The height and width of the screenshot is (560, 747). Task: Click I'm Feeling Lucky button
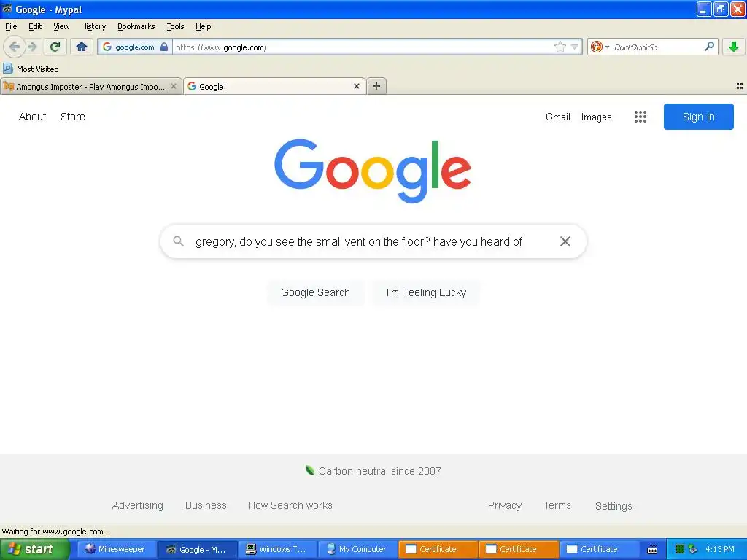(x=426, y=292)
